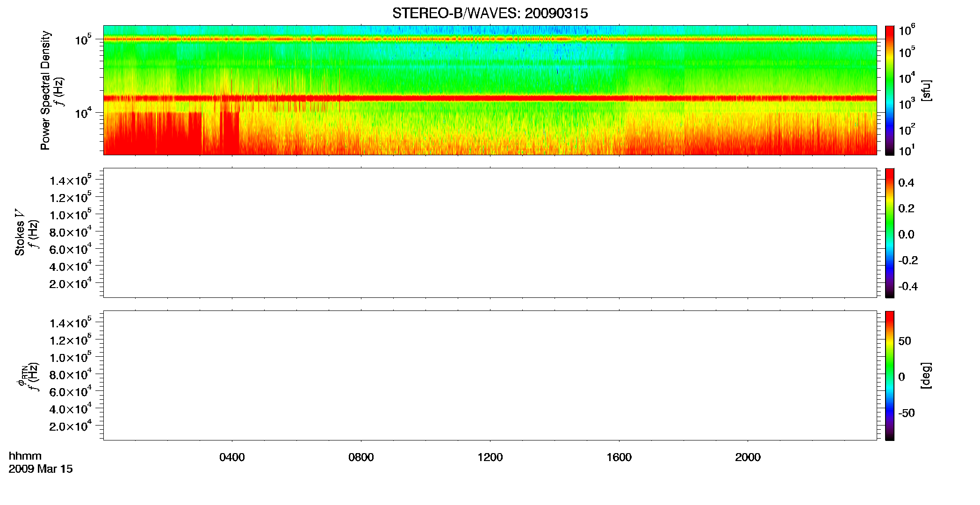Click the -0.4 label on Stokes colorbar
The width and height of the screenshot is (980, 505).
(x=908, y=287)
